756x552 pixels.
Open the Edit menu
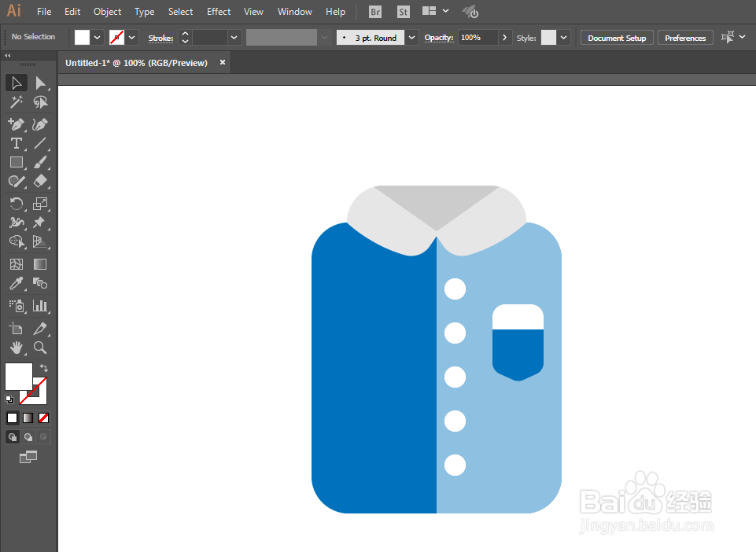(72, 12)
